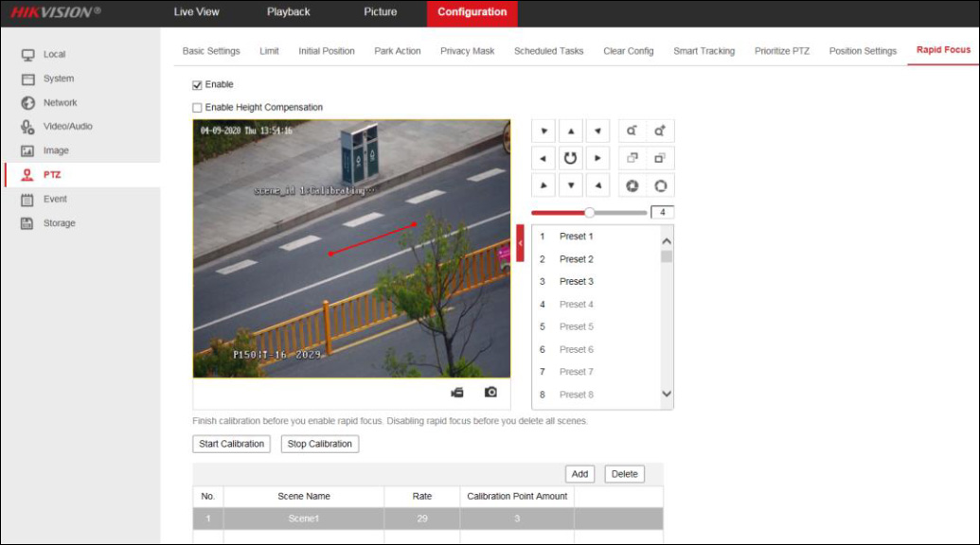This screenshot has height=545, width=980.
Task: Select the zoom in control
Action: tap(659, 131)
